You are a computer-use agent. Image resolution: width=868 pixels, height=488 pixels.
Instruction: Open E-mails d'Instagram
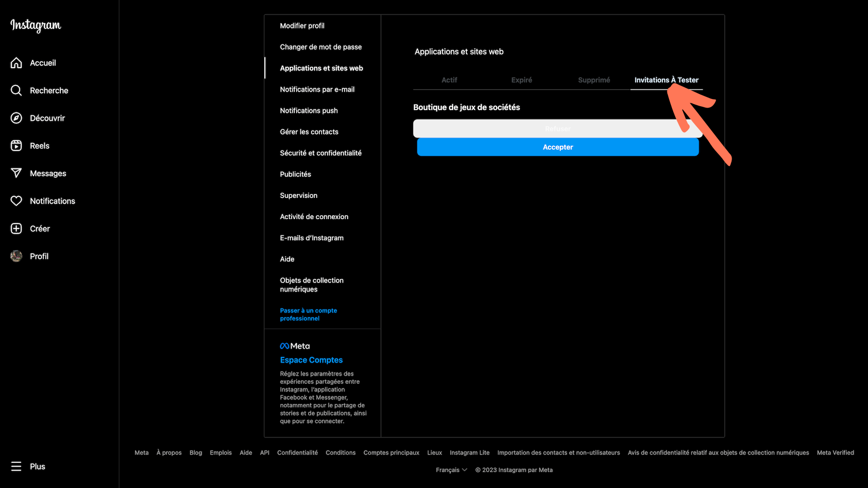(312, 238)
